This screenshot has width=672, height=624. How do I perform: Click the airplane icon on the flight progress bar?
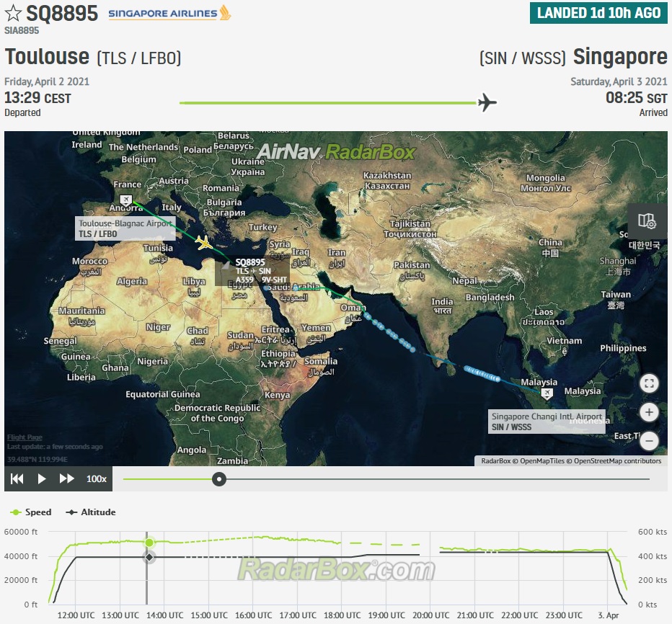click(x=487, y=103)
